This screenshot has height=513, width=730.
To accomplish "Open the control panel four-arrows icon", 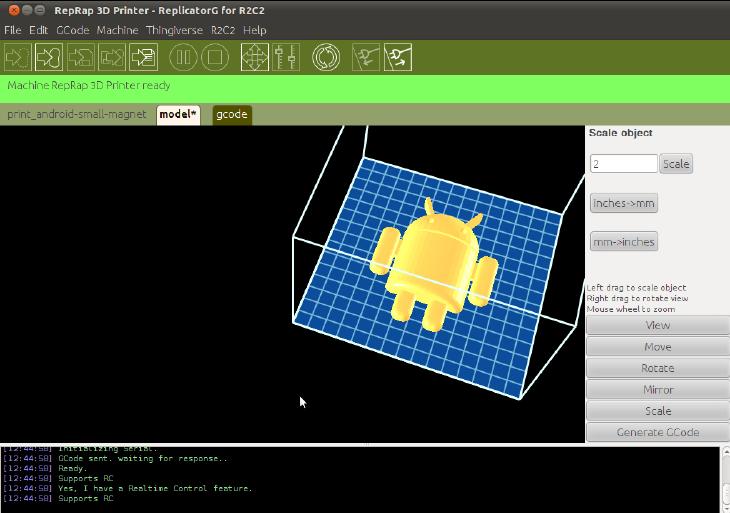I will tap(255, 57).
